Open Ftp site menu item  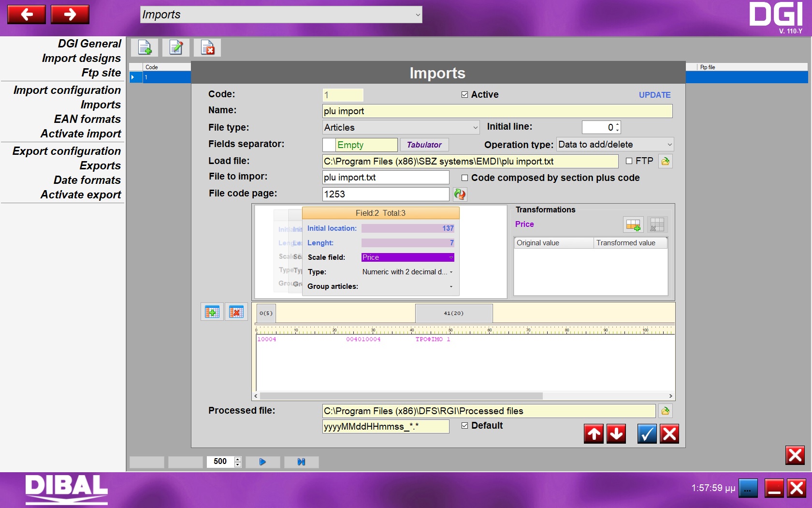101,73
